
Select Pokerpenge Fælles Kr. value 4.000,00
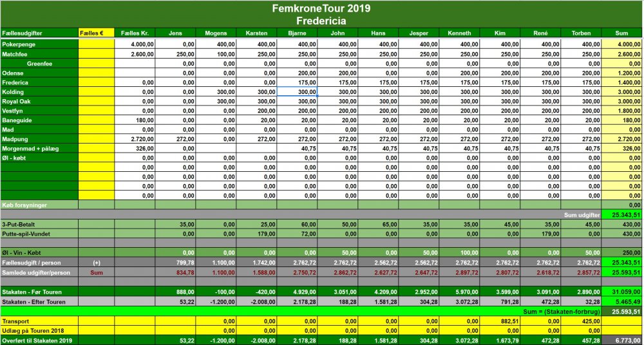135,44
